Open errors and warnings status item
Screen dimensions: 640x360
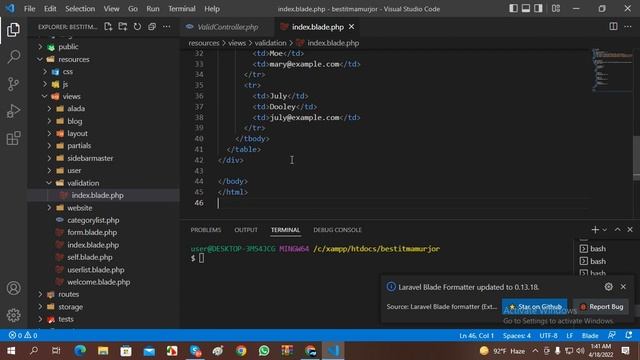tap(23, 336)
